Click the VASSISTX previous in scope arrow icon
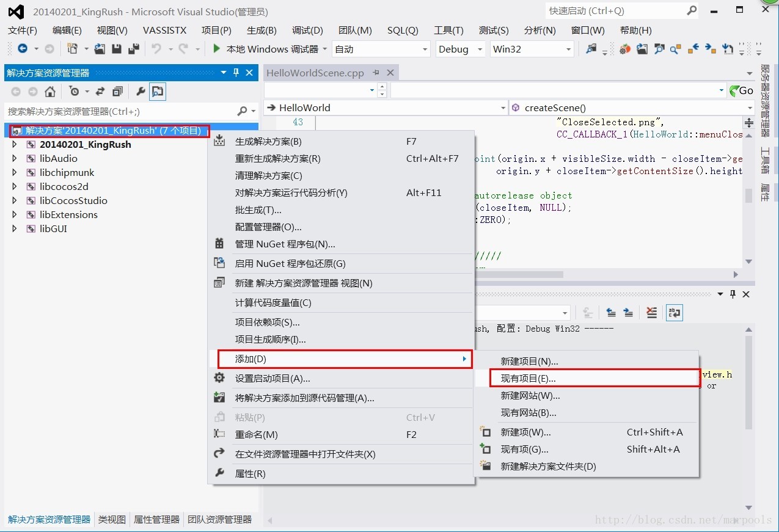 693,49
